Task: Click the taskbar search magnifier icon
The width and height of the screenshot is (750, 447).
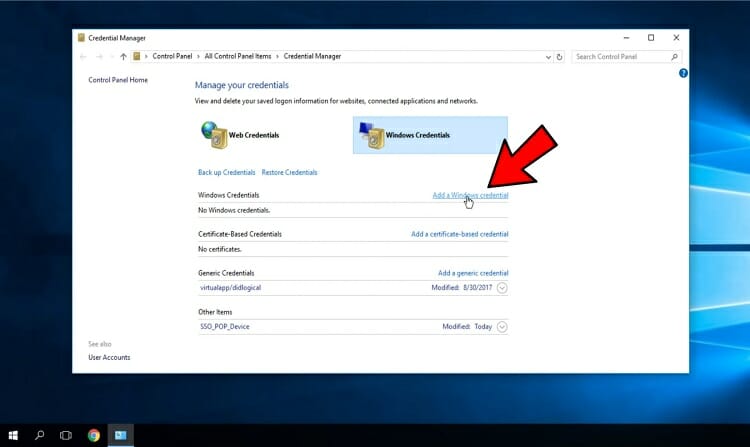Action: click(x=40, y=435)
